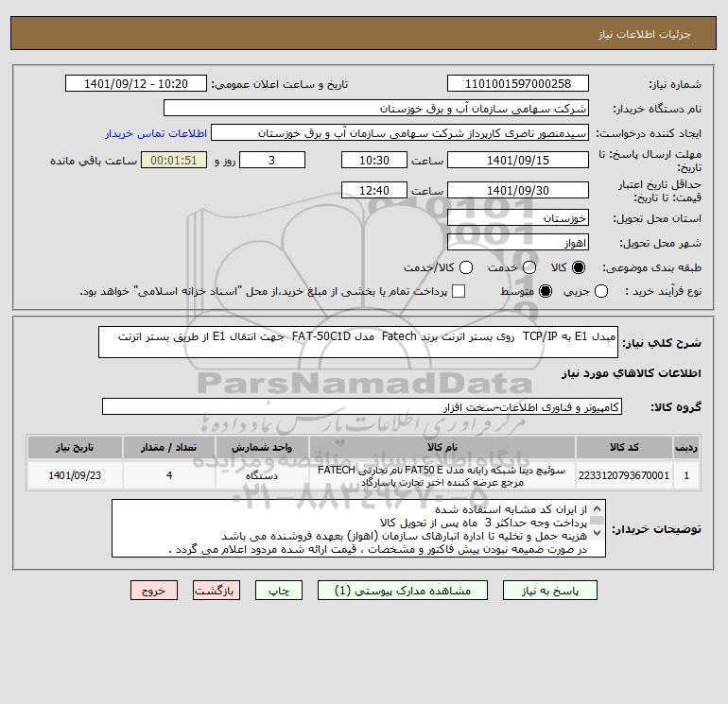This screenshot has height=704, width=728.
Task: Click the 'جزئیات اطلاعات نیاز' page title
Action: point(645,34)
